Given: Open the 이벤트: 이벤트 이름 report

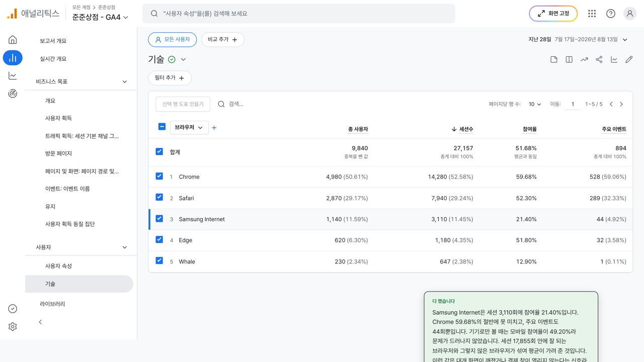Looking at the screenshot, I should pos(67,189).
